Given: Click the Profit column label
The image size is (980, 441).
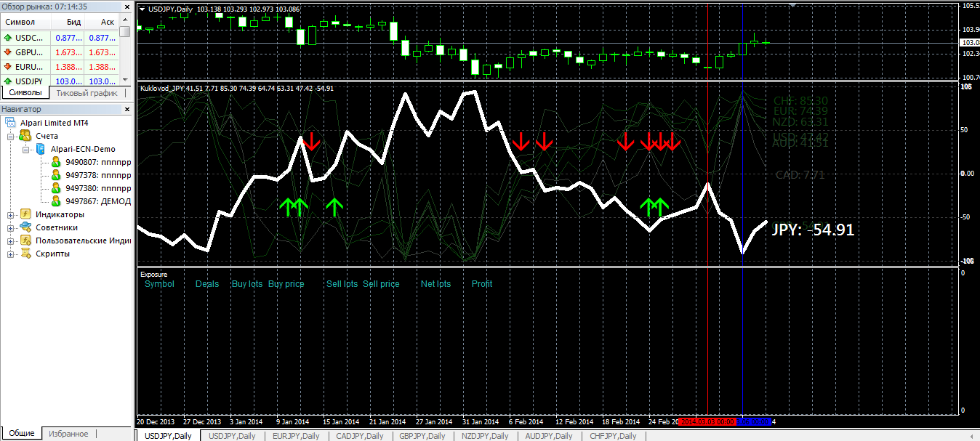Looking at the screenshot, I should pyautogui.click(x=482, y=284).
